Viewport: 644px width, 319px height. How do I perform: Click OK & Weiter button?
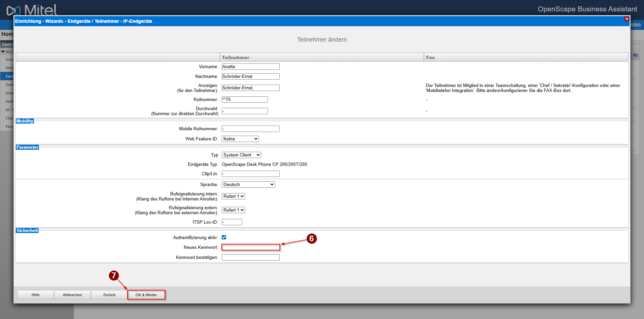146,295
